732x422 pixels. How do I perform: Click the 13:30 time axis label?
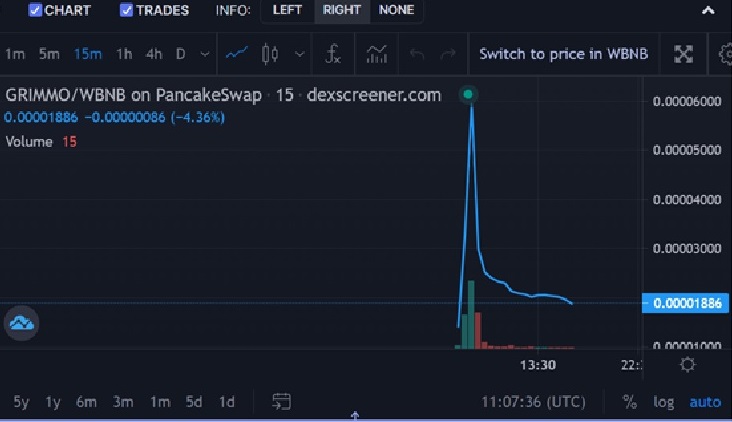[538, 365]
